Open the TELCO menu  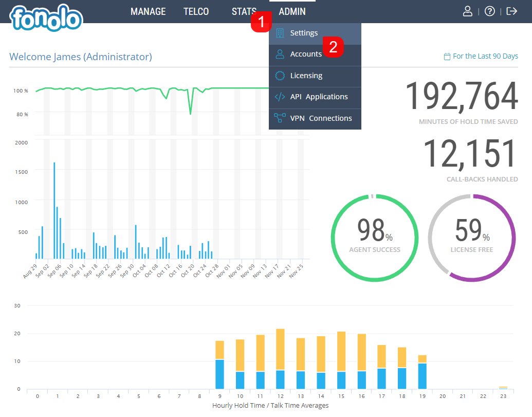pyautogui.click(x=196, y=11)
